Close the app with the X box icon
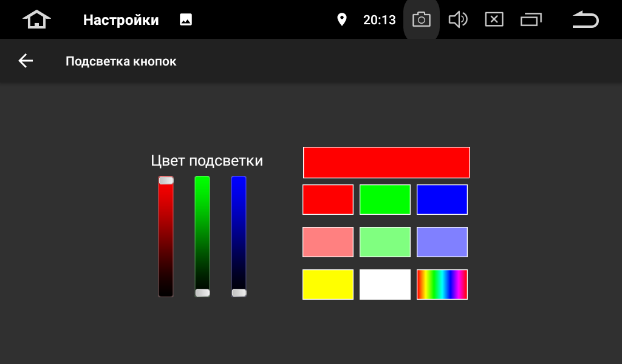This screenshot has height=364, width=622. (x=494, y=19)
